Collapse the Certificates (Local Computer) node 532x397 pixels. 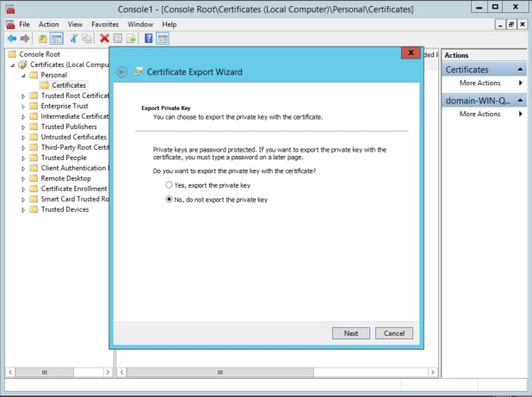coord(13,65)
